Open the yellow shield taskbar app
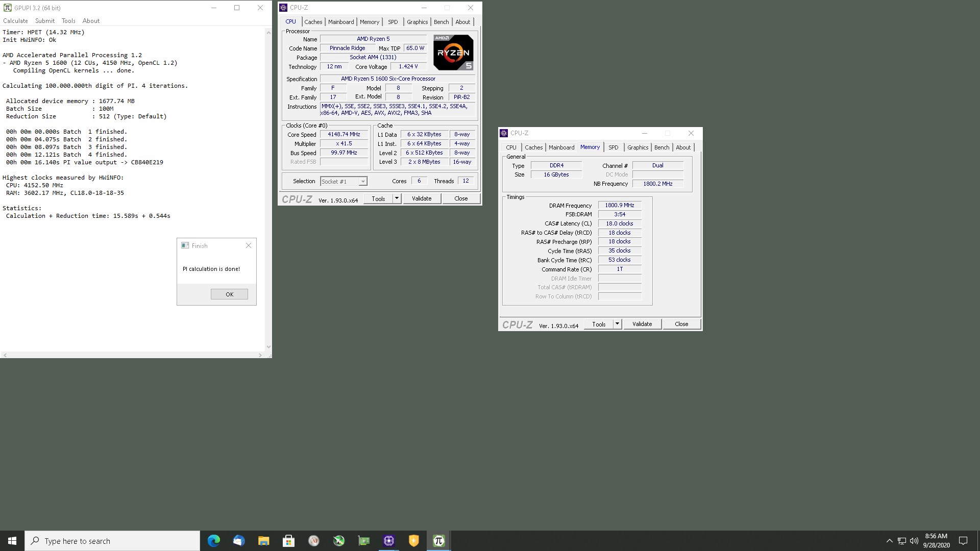Image resolution: width=980 pixels, height=551 pixels. pyautogui.click(x=413, y=541)
